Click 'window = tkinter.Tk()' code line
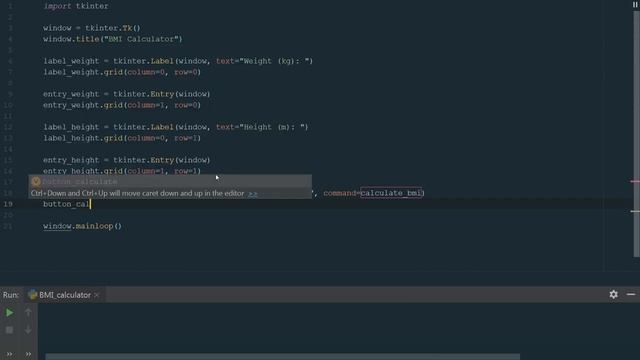The width and height of the screenshot is (640, 360). click(92, 28)
